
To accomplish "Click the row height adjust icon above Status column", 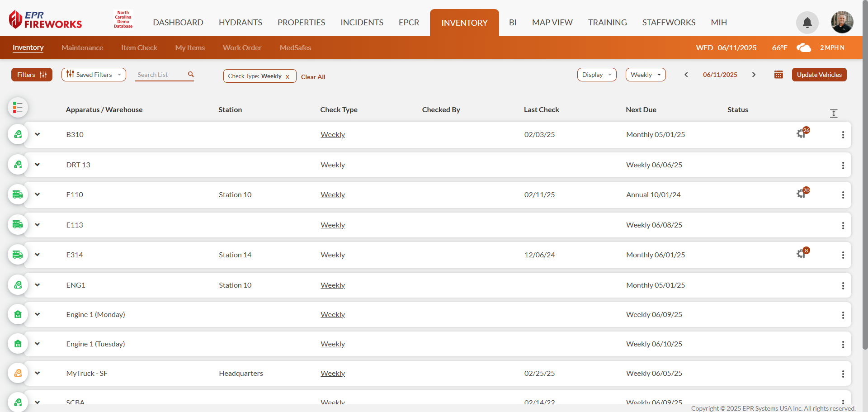I will [834, 113].
